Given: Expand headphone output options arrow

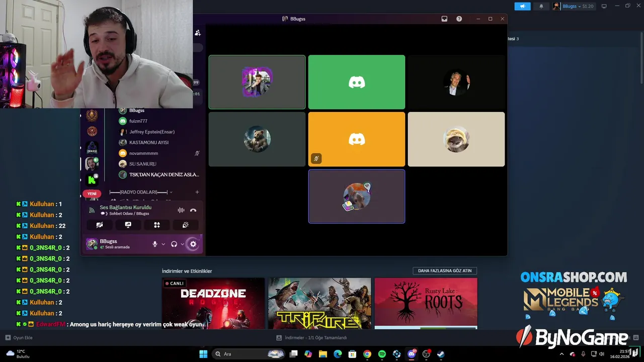Looking at the screenshot, I should pos(182,244).
